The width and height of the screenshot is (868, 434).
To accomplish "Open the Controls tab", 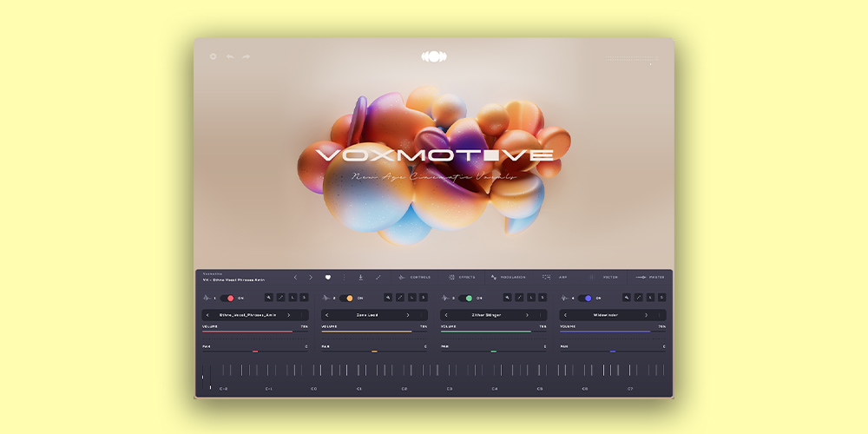I will pos(415,278).
